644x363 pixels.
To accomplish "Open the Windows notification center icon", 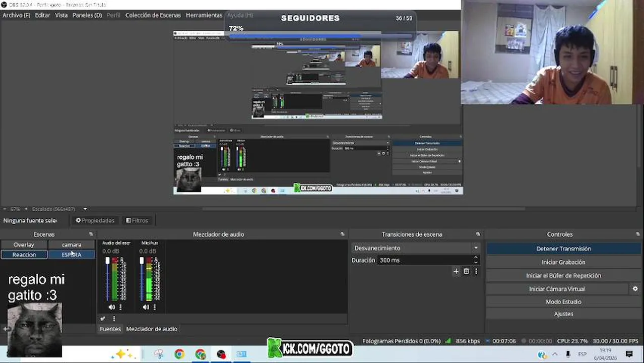I will coord(629,354).
